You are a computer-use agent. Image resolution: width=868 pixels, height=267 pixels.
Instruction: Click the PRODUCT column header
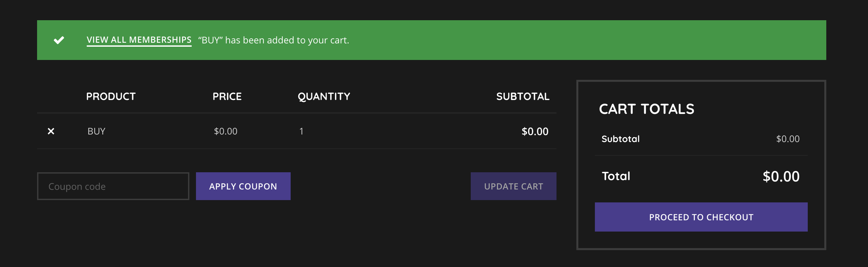[111, 96]
